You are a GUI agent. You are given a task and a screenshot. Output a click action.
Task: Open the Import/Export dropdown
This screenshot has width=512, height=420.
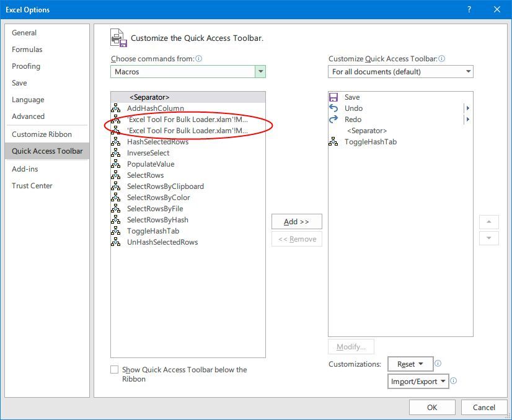coord(418,381)
